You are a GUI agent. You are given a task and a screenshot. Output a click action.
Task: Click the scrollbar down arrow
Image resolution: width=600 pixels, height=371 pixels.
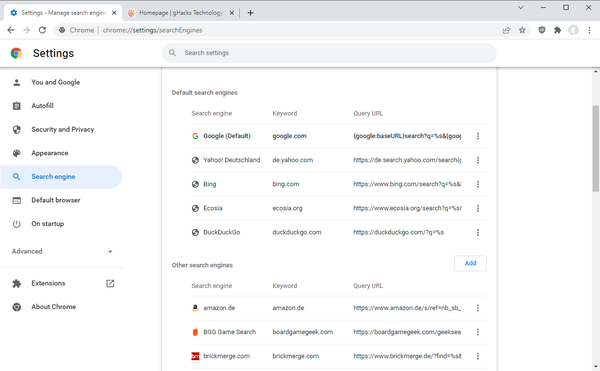pyautogui.click(x=596, y=367)
